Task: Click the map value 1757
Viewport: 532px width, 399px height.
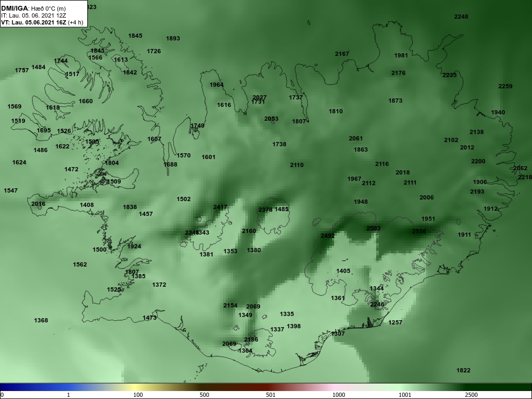Action: 22,70
